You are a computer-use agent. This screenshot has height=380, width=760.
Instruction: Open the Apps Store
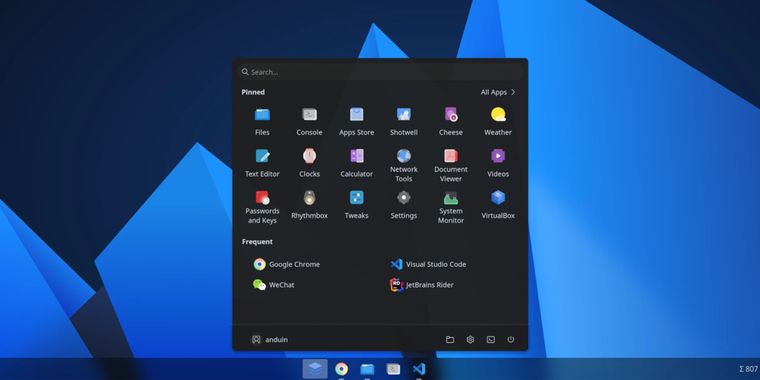point(356,121)
